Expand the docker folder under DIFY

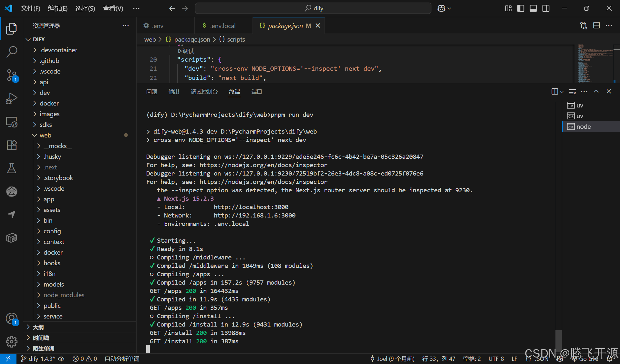click(x=49, y=103)
